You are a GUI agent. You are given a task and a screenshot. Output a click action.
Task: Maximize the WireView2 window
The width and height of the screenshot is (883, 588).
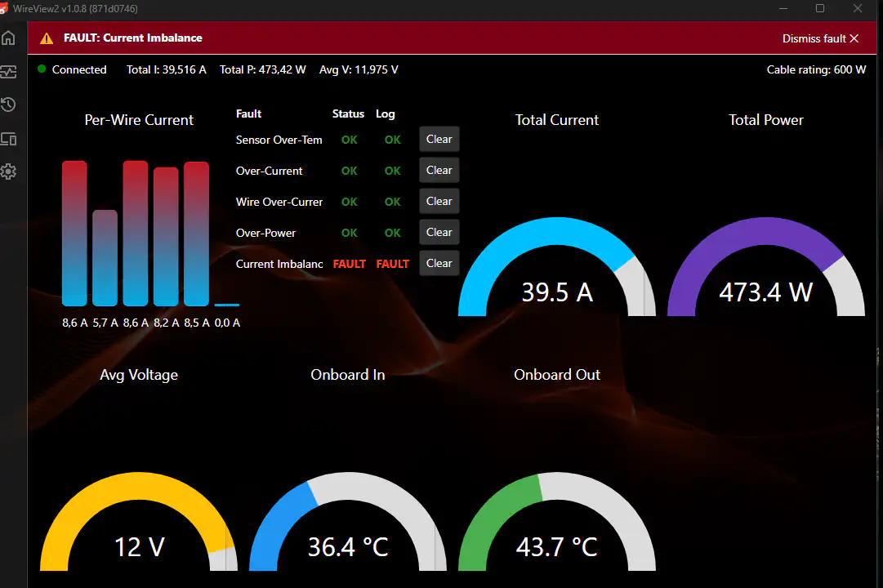pyautogui.click(x=820, y=8)
